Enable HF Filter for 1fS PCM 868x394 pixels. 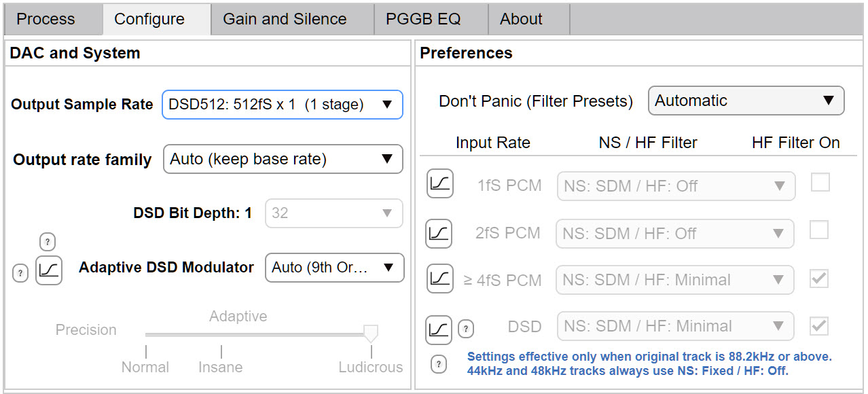pos(818,182)
